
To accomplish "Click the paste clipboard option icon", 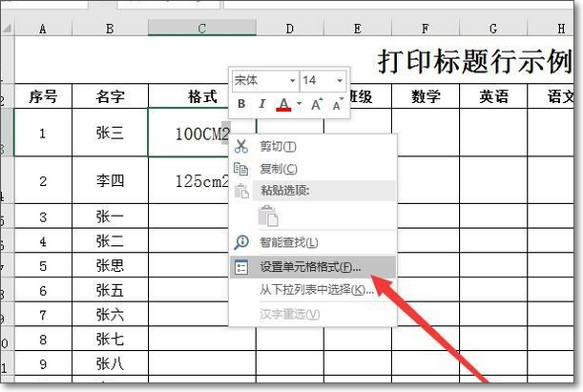I will pyautogui.click(x=268, y=216).
